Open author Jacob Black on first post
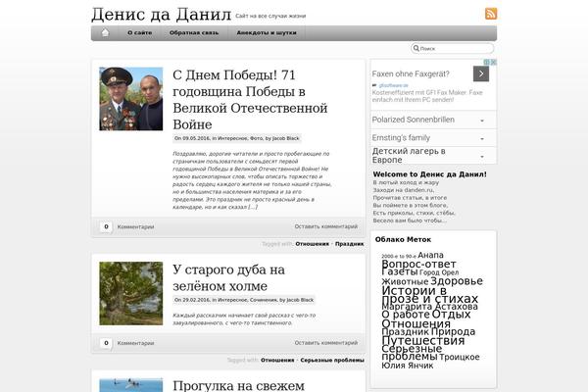 click(x=286, y=138)
